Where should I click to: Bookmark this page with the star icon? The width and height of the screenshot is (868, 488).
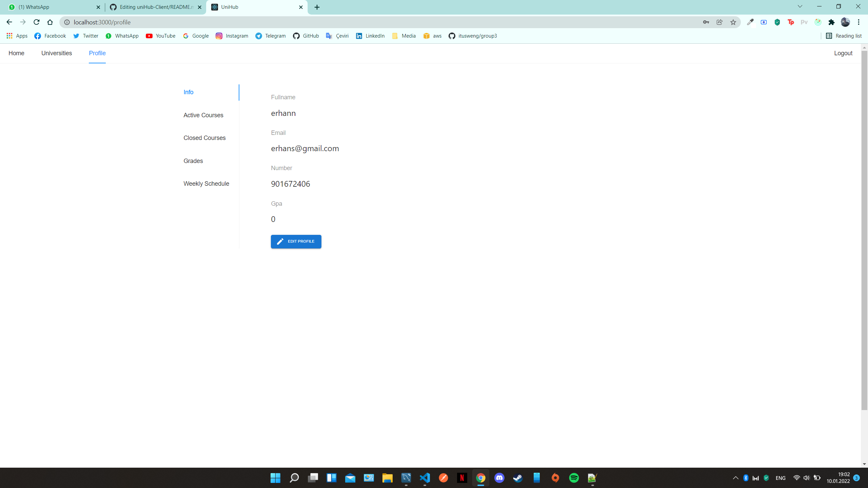click(733, 22)
